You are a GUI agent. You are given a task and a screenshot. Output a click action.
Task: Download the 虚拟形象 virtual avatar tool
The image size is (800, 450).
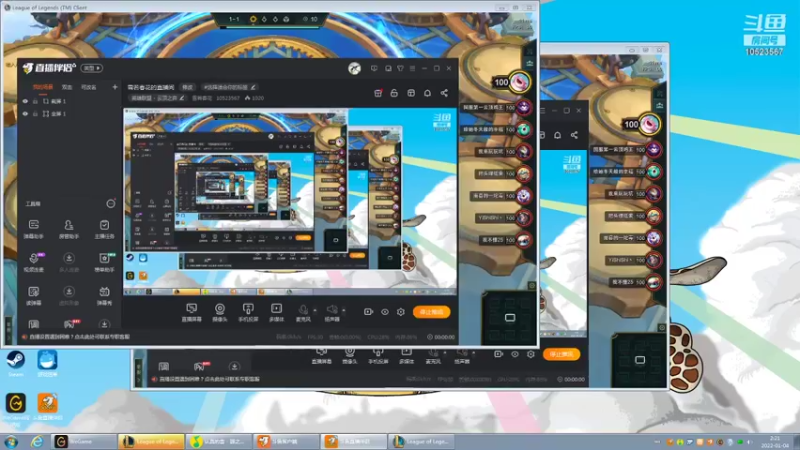tap(68, 295)
